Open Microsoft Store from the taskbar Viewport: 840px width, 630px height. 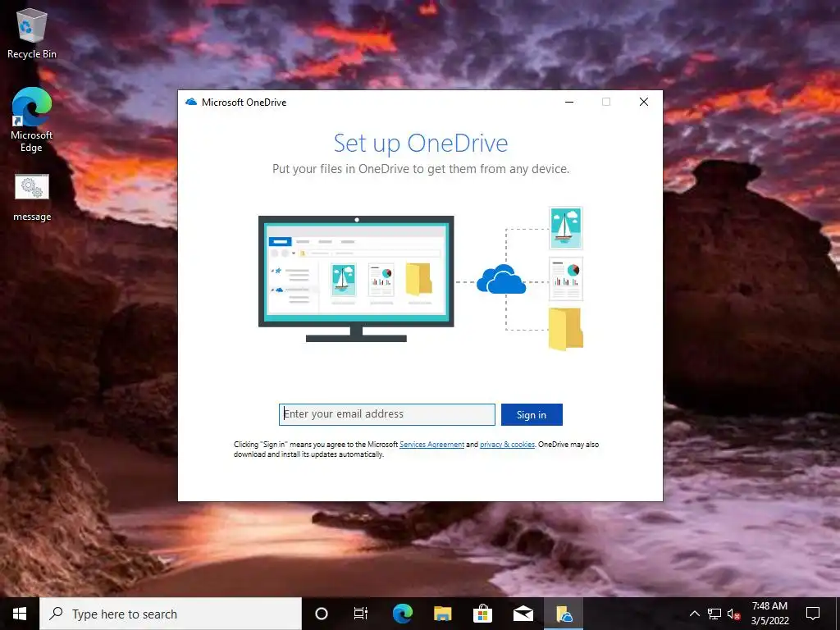pyautogui.click(x=482, y=614)
